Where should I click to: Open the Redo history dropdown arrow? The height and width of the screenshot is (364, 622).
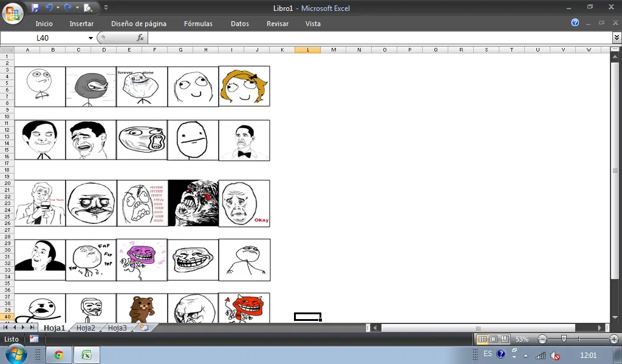point(77,7)
